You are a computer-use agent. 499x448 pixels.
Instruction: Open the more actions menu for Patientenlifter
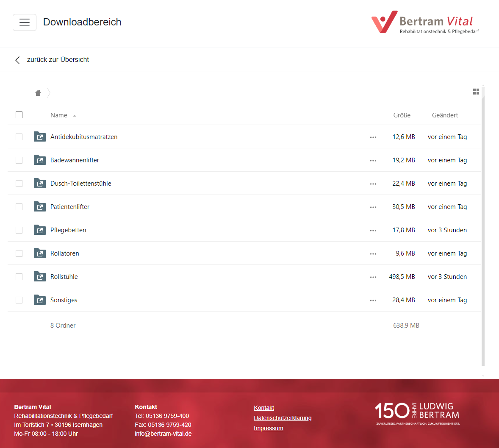(373, 207)
